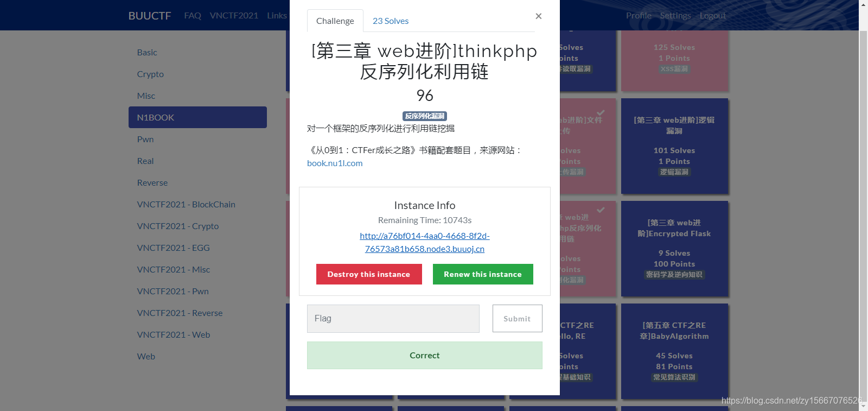This screenshot has width=868, height=411.
Task: Submit the flag
Action: 517,319
